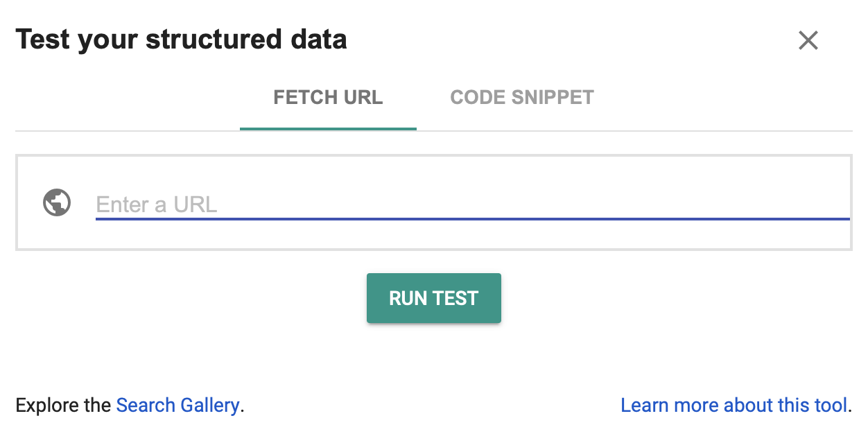Click the blue underline of URL field
The width and height of the screenshot is (868, 434).
(x=471, y=218)
